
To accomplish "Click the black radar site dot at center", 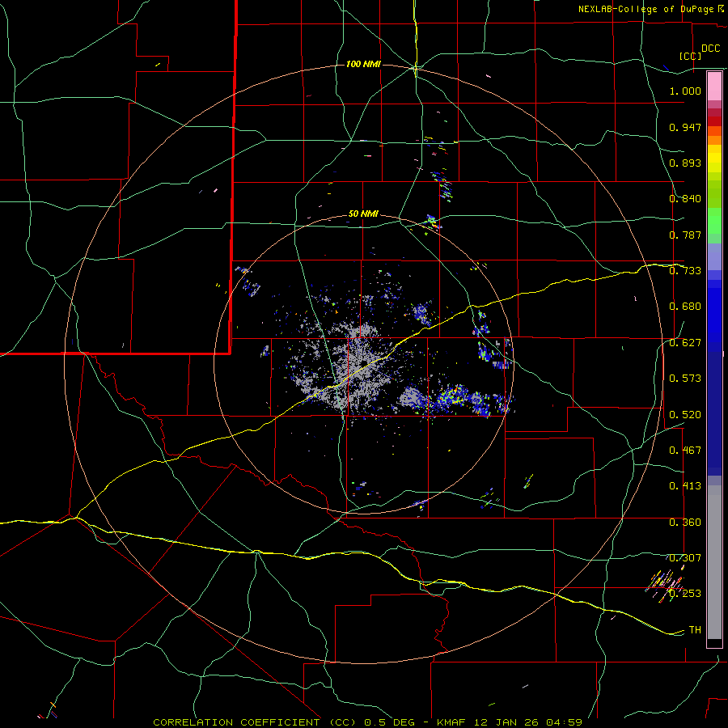I will [x=363, y=362].
